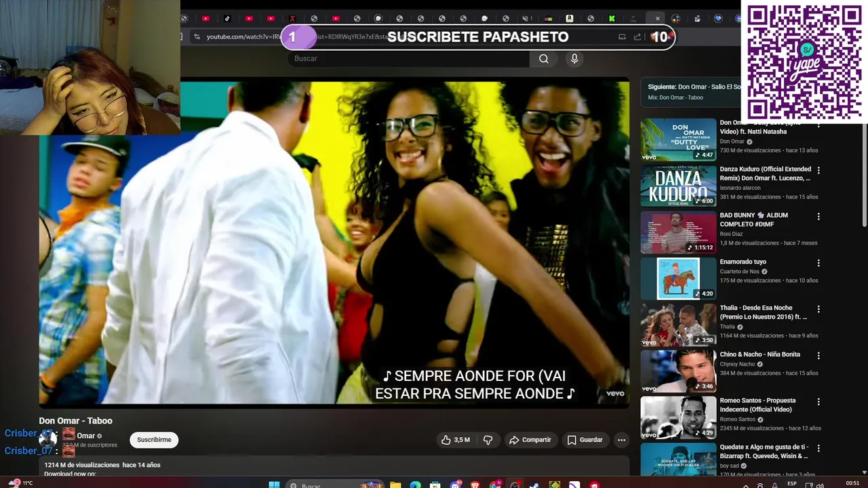The height and width of the screenshot is (488, 868).
Task: Open the weather widget showing 11°C
Action: click(20, 483)
